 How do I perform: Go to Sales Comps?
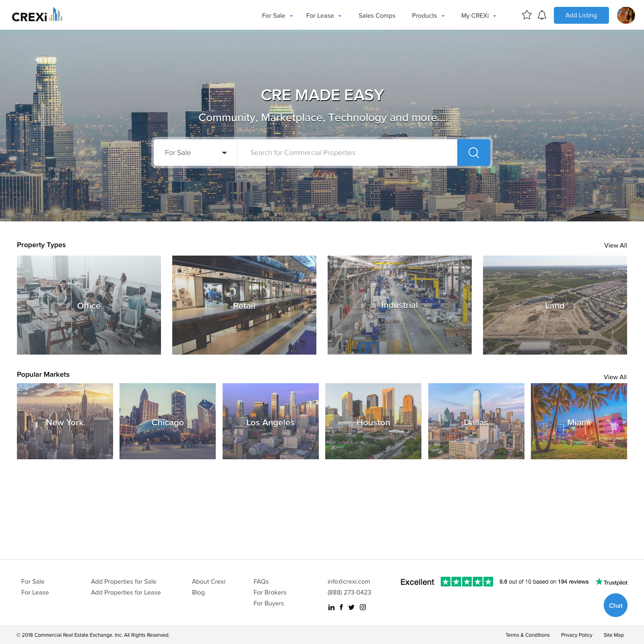click(377, 16)
